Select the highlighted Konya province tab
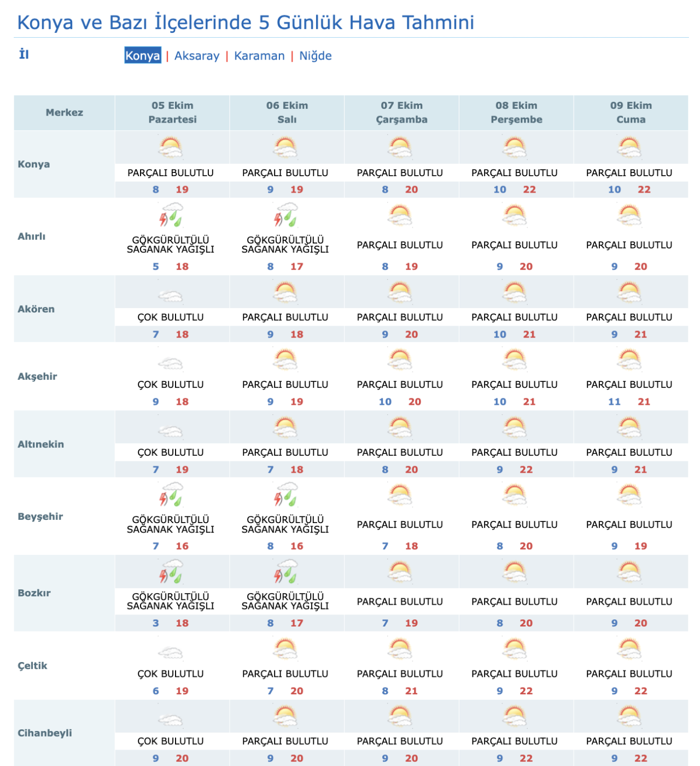The width and height of the screenshot is (700, 766). tap(143, 55)
